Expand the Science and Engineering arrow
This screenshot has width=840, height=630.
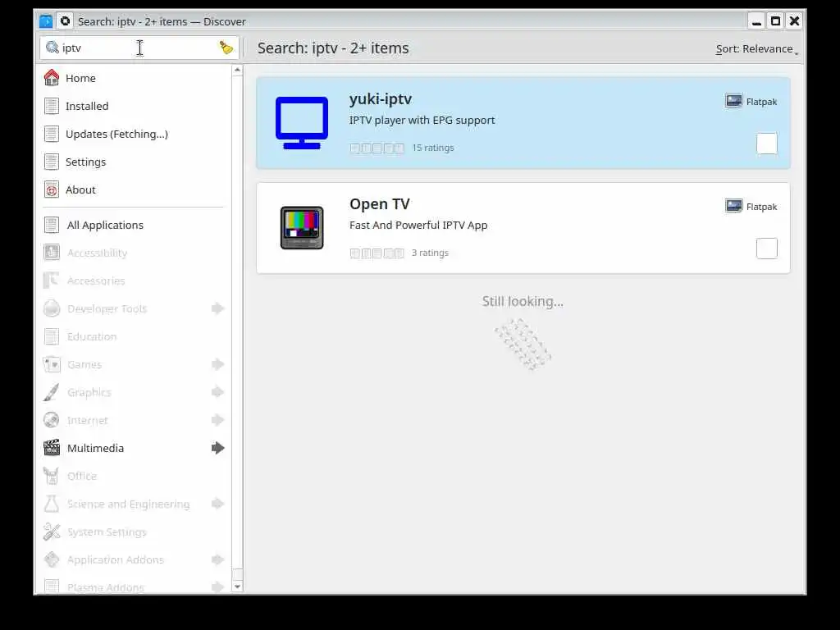217,503
